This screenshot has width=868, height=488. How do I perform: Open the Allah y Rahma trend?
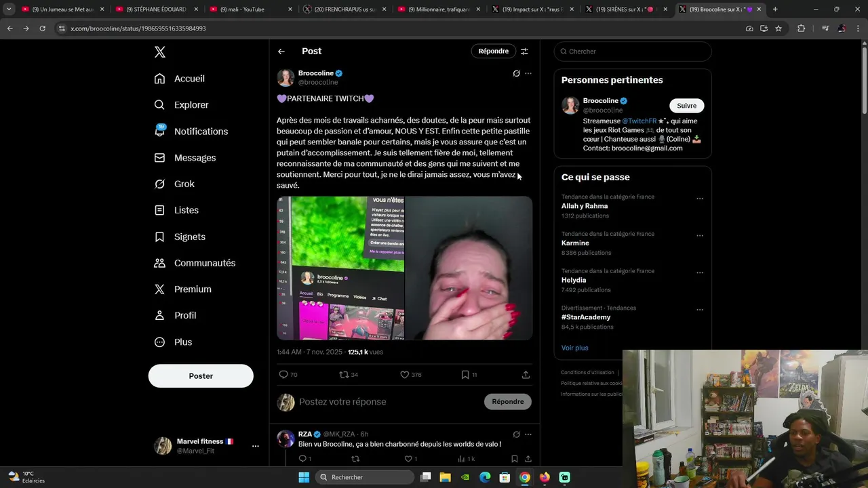(585, 206)
